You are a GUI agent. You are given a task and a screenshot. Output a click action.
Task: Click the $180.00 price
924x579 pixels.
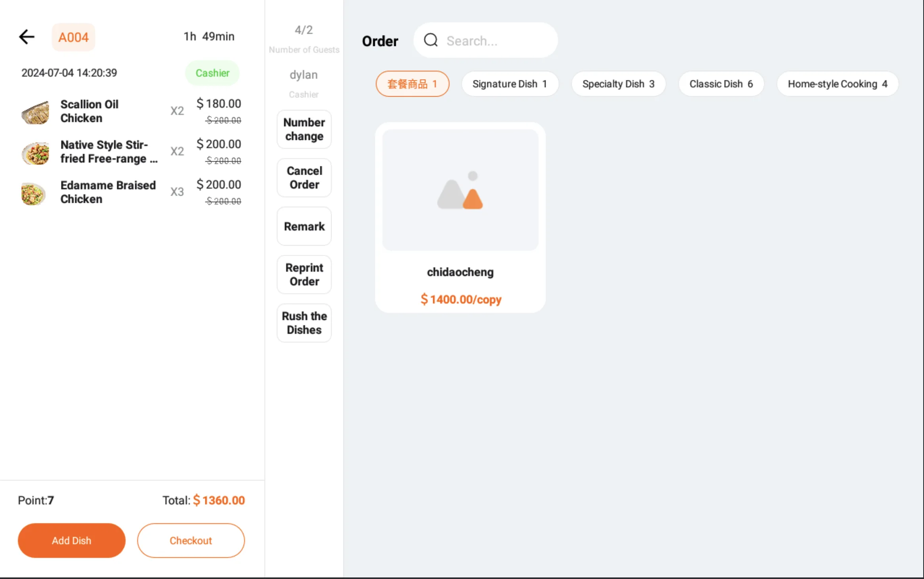click(219, 104)
